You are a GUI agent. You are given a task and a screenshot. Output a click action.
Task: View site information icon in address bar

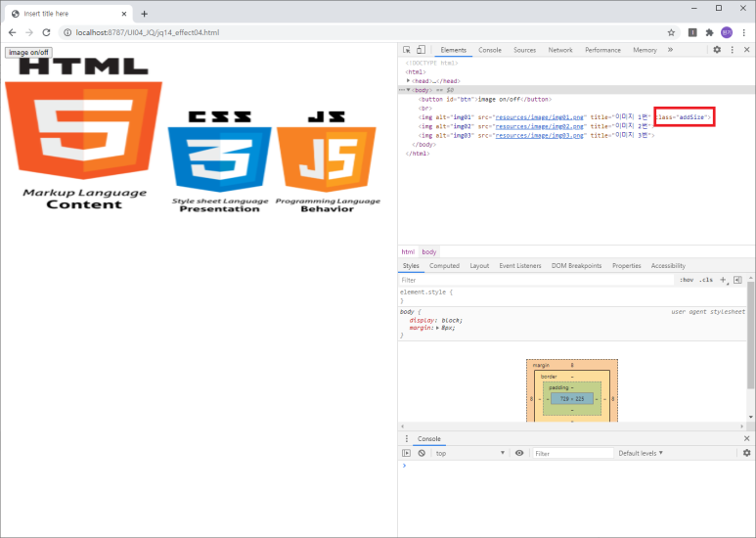(67, 32)
